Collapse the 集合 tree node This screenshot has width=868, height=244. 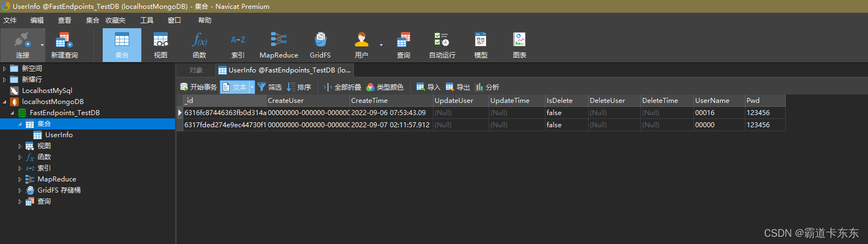coord(20,124)
